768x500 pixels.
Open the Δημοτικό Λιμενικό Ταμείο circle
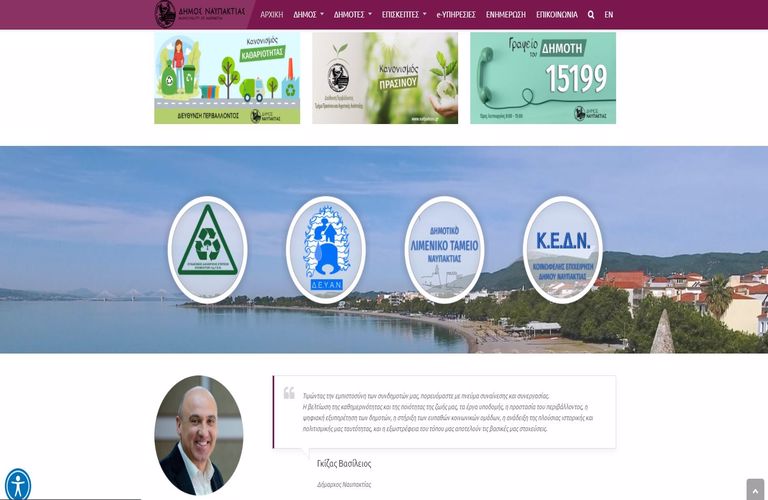[x=444, y=250]
